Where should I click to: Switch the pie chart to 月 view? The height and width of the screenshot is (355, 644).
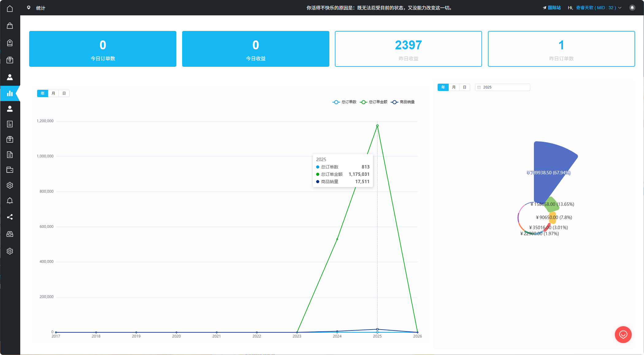click(x=454, y=87)
